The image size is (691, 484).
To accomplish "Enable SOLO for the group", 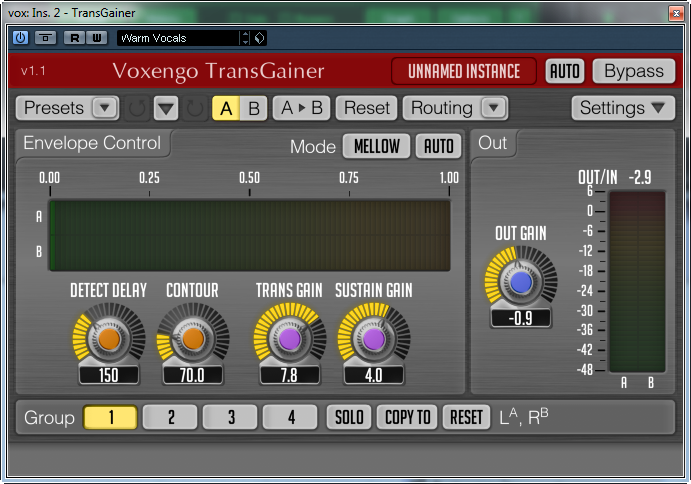I will pyautogui.click(x=349, y=417).
